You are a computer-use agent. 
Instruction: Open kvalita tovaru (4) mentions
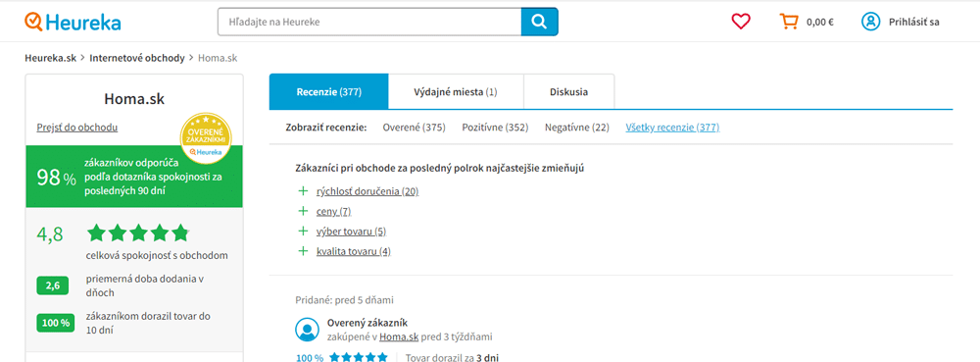pyautogui.click(x=354, y=251)
